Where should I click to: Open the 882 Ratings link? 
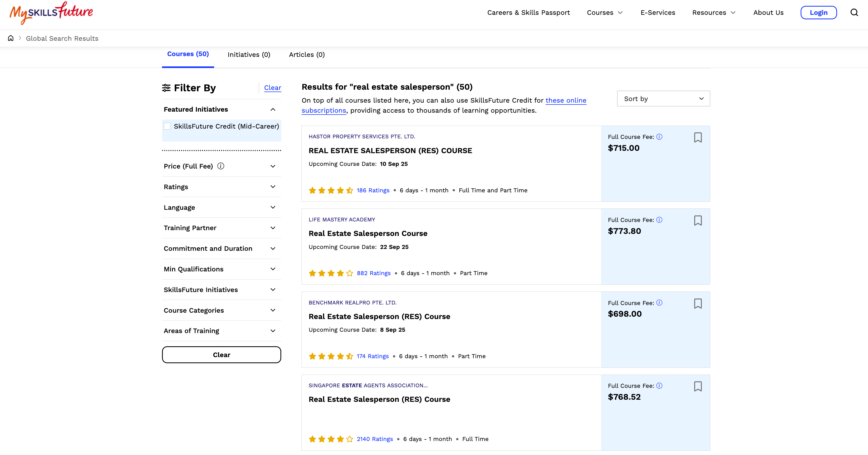point(373,273)
